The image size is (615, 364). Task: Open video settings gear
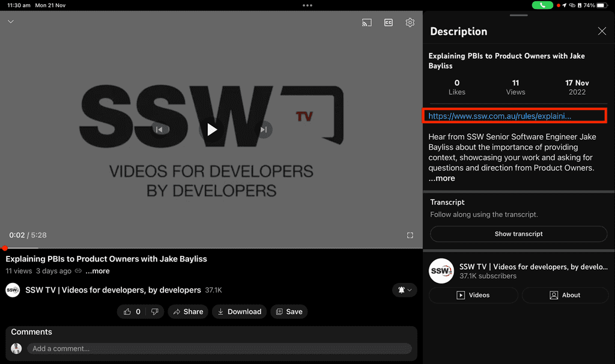click(410, 23)
